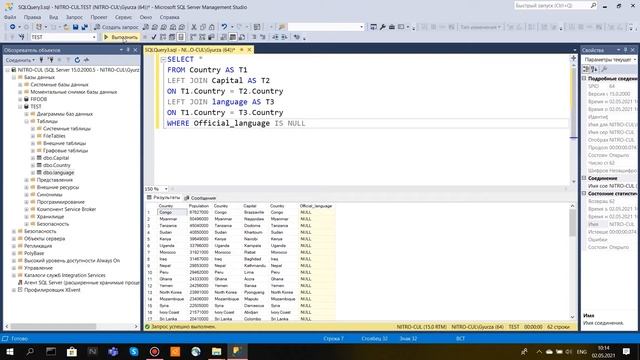Switch to the Результаты tab

164,198
